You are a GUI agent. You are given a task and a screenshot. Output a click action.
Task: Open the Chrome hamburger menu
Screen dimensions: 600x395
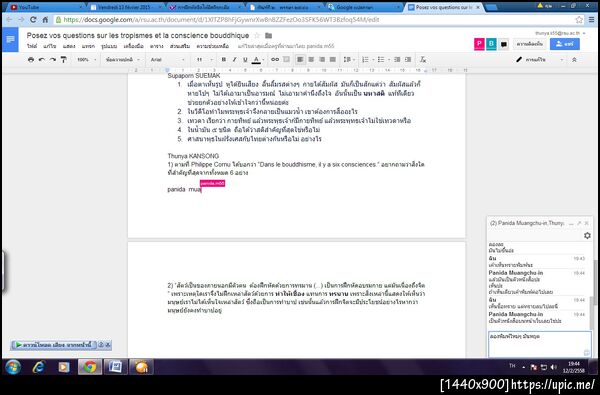click(x=592, y=20)
